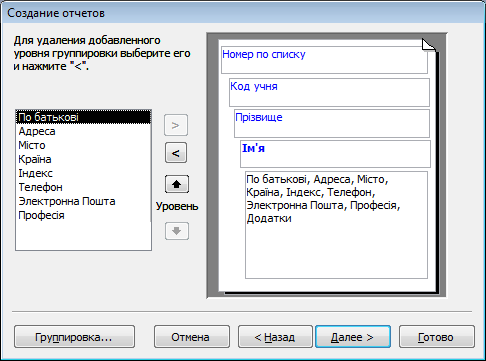The width and height of the screenshot is (486, 361).
Task: Select "Місто" in the field list
Action: [x=83, y=145]
